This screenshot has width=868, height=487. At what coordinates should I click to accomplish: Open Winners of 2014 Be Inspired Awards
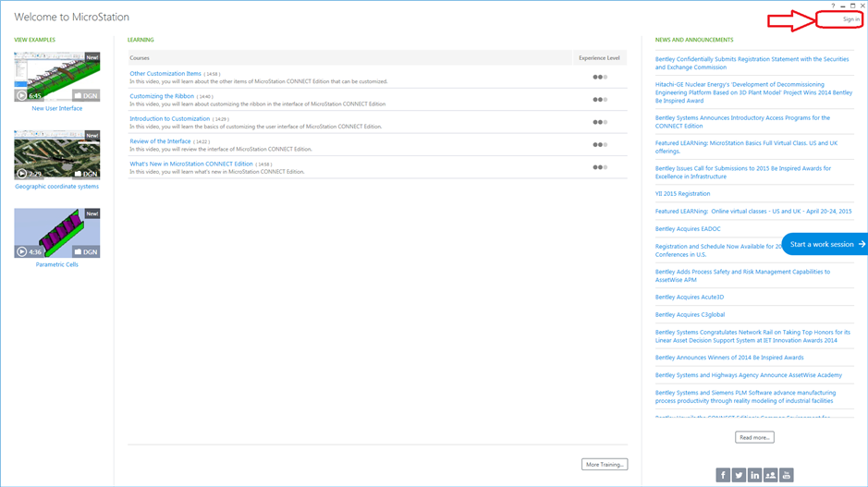coord(729,358)
